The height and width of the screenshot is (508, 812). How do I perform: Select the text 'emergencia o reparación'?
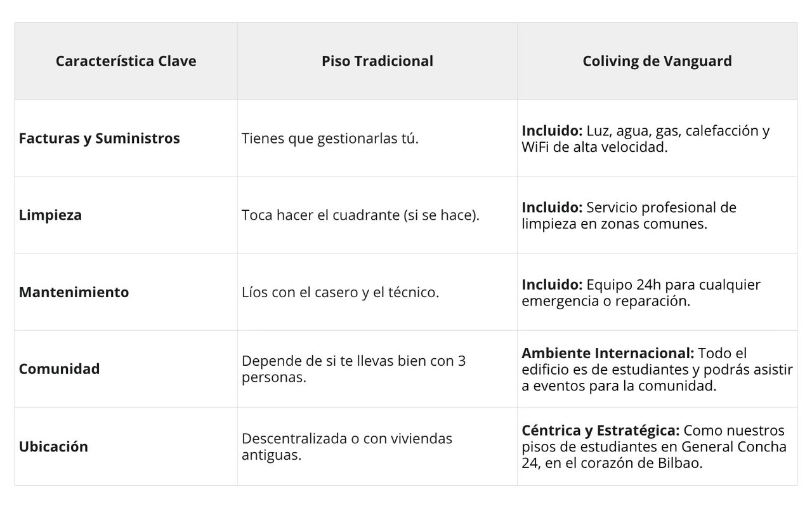pyautogui.click(x=605, y=301)
